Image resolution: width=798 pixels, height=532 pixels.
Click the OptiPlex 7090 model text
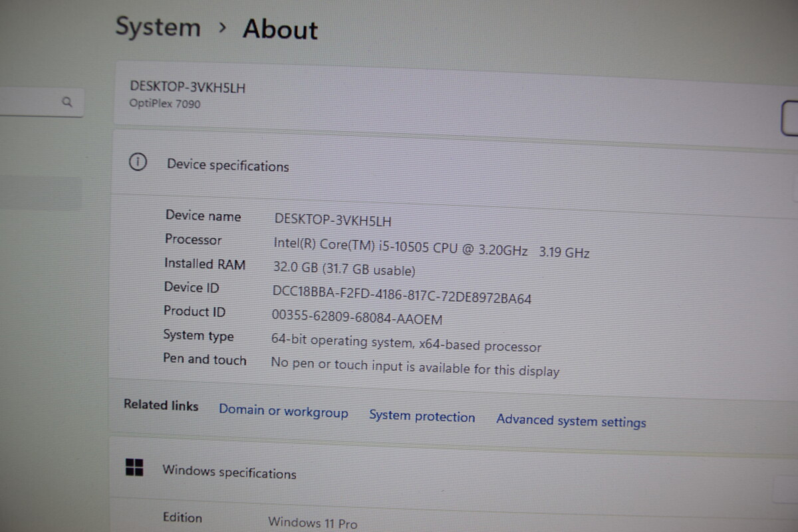[165, 104]
